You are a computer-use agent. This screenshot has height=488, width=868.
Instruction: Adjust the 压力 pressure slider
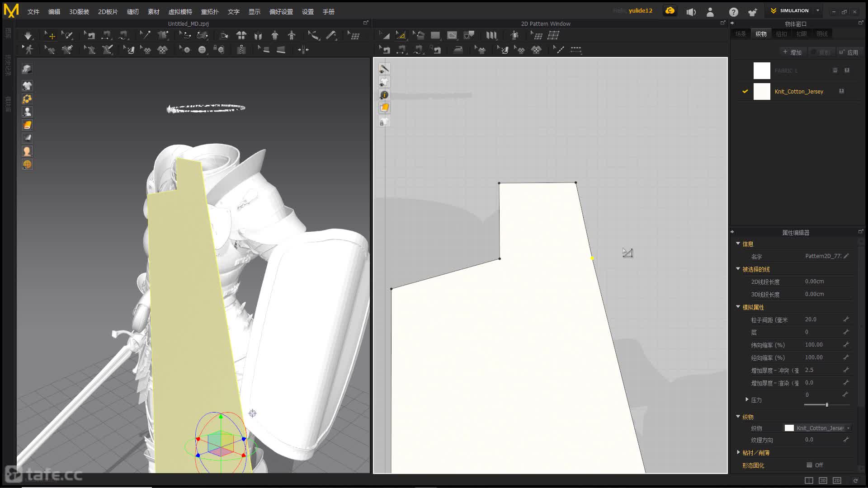tap(827, 404)
